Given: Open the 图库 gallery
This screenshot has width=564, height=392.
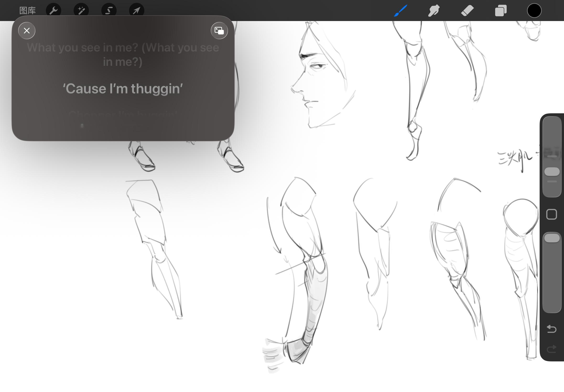Looking at the screenshot, I should click(x=27, y=11).
